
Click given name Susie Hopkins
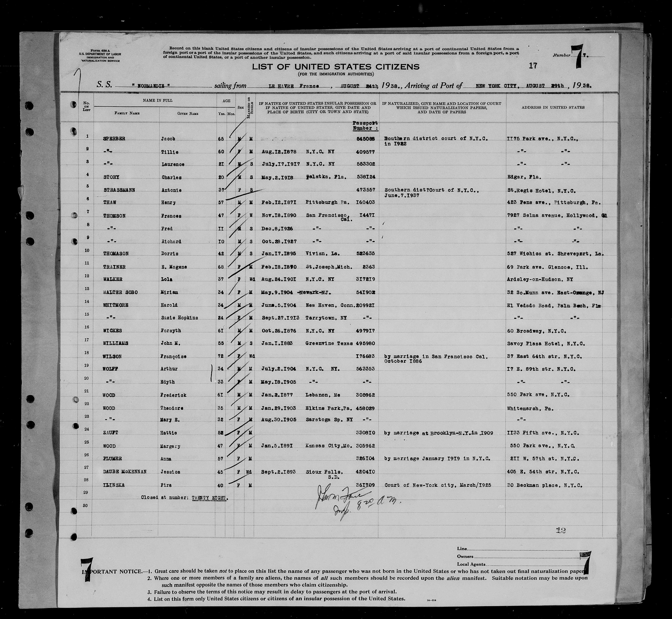(x=180, y=318)
